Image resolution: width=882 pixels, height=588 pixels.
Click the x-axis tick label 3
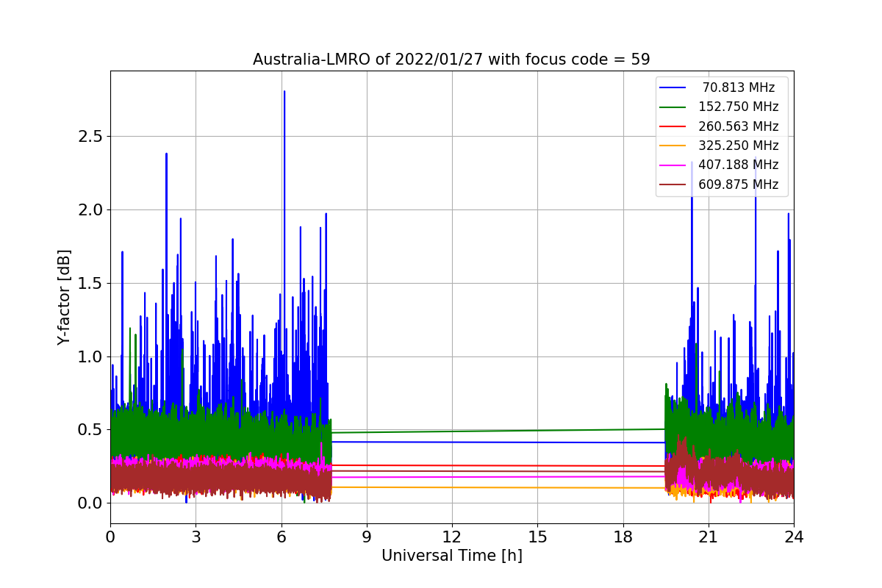(x=196, y=537)
